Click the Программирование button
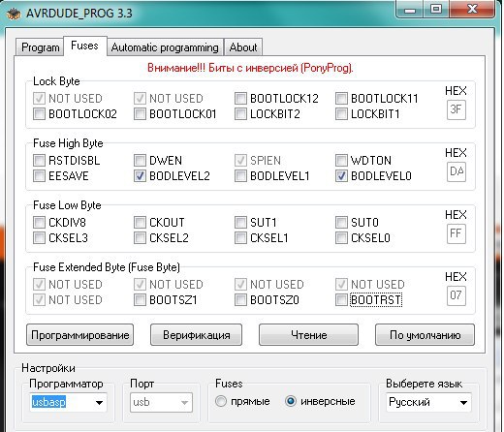 79,335
